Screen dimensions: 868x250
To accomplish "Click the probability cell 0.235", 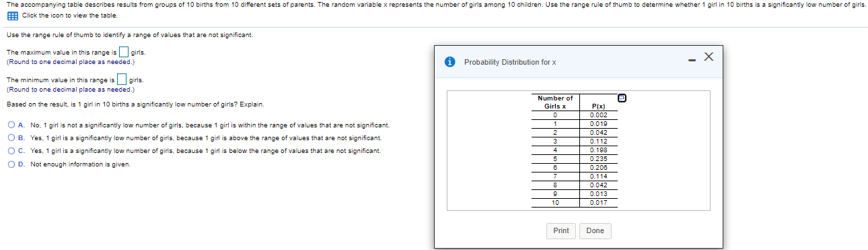I will pos(598,159).
